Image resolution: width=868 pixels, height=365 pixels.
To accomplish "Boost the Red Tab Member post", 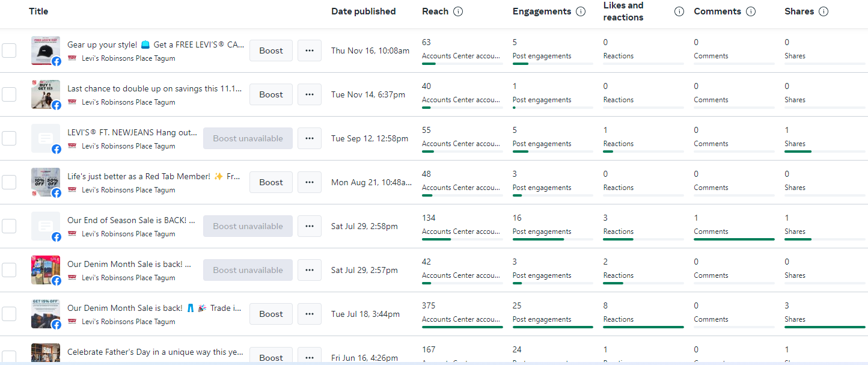I will click(271, 182).
